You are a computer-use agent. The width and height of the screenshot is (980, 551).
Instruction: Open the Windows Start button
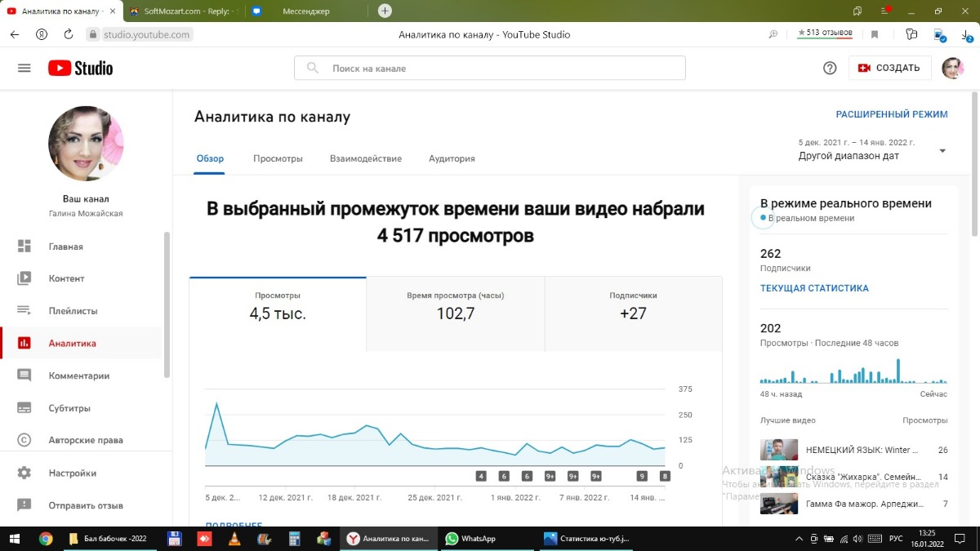(14, 539)
